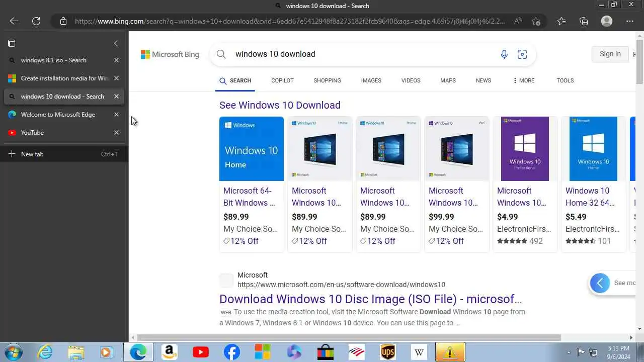The width and height of the screenshot is (644, 362).
Task: Open UPS taskbar shortcut
Action: pos(388,352)
